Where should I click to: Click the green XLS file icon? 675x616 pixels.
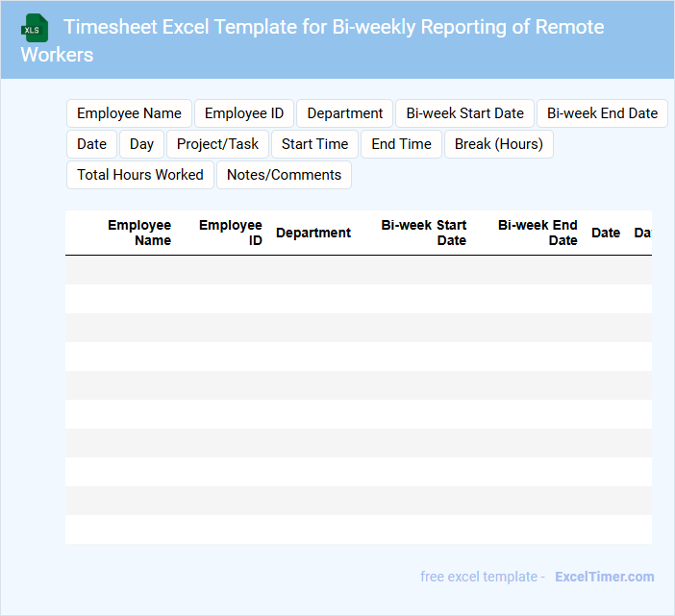35,28
